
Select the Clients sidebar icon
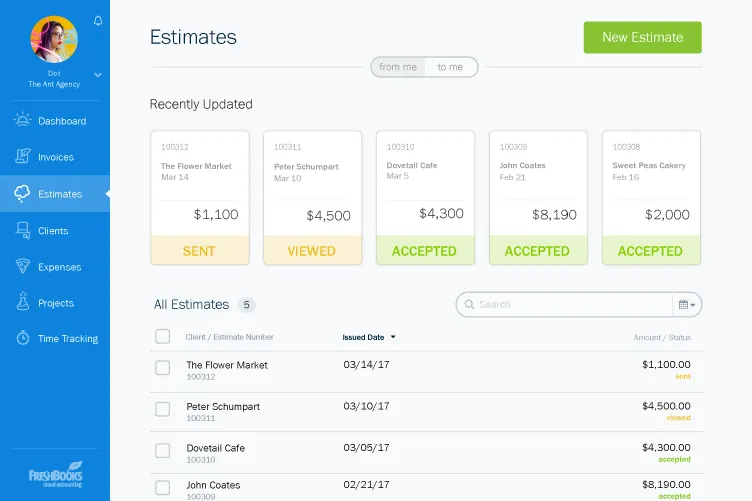tap(23, 230)
